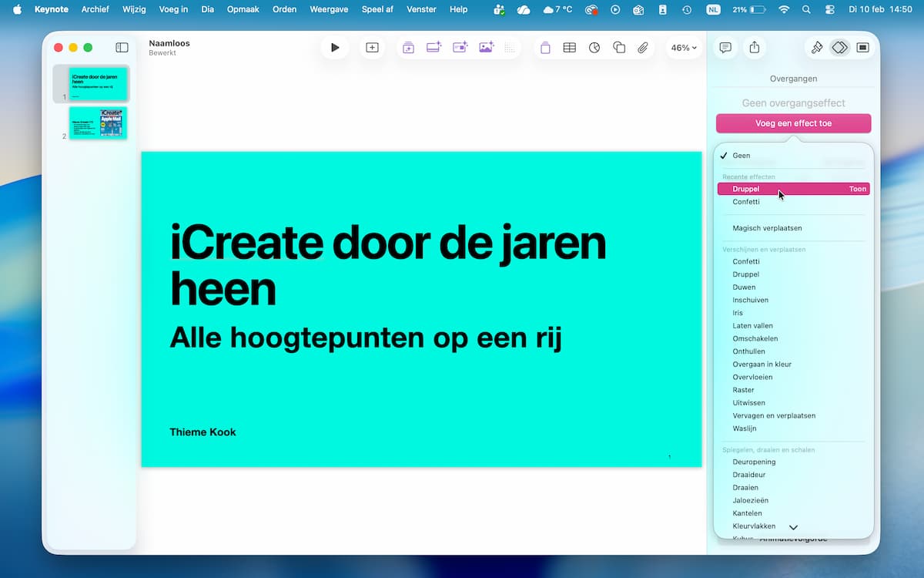
Task: Click the Play slideshow button
Action: [x=334, y=48]
